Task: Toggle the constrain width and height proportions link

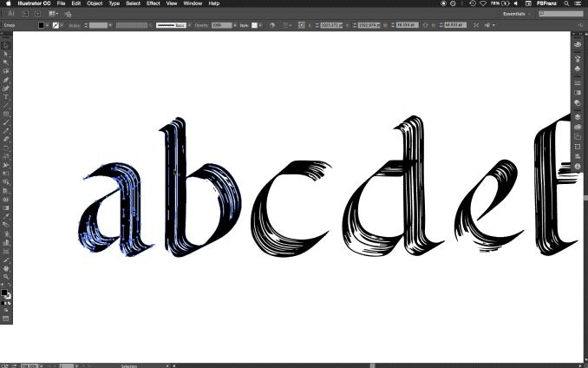Action: pyautogui.click(x=425, y=25)
